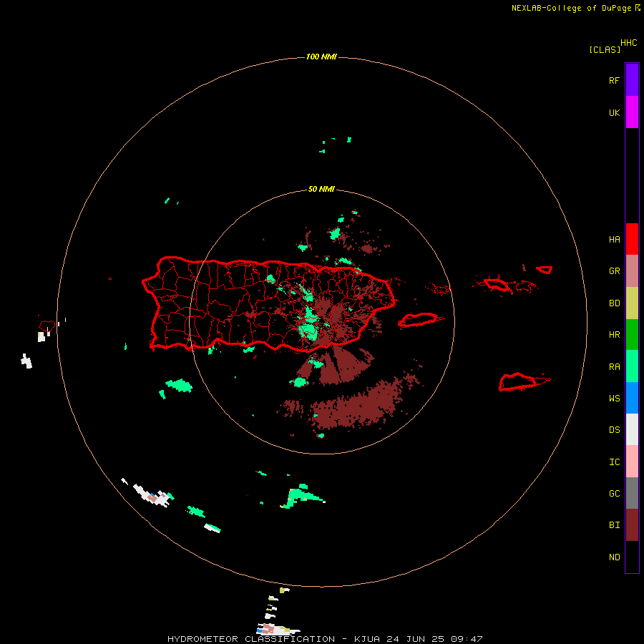This screenshot has width=644, height=644.
Task: Click the 'HR' legend label
Action: (x=614, y=335)
